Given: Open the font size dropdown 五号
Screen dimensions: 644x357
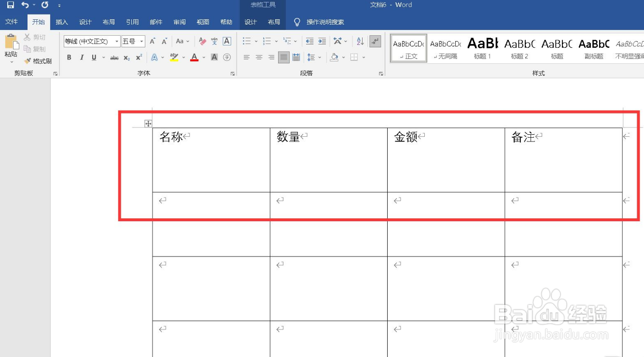Looking at the screenshot, I should [x=141, y=42].
